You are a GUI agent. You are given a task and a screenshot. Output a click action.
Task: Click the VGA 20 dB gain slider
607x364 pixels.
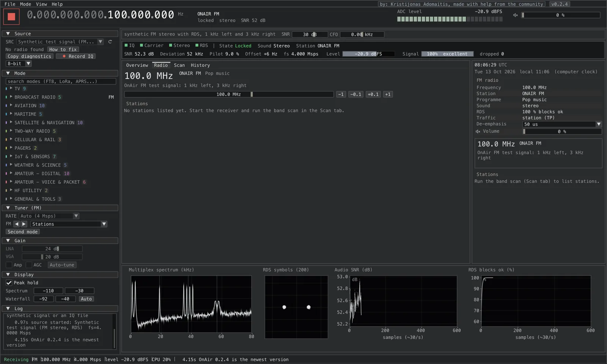pos(52,257)
